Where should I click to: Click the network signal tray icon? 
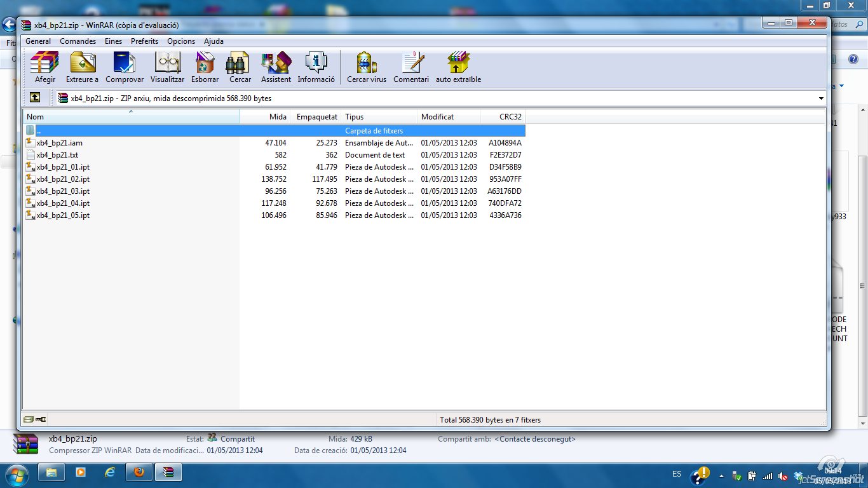pyautogui.click(x=768, y=476)
